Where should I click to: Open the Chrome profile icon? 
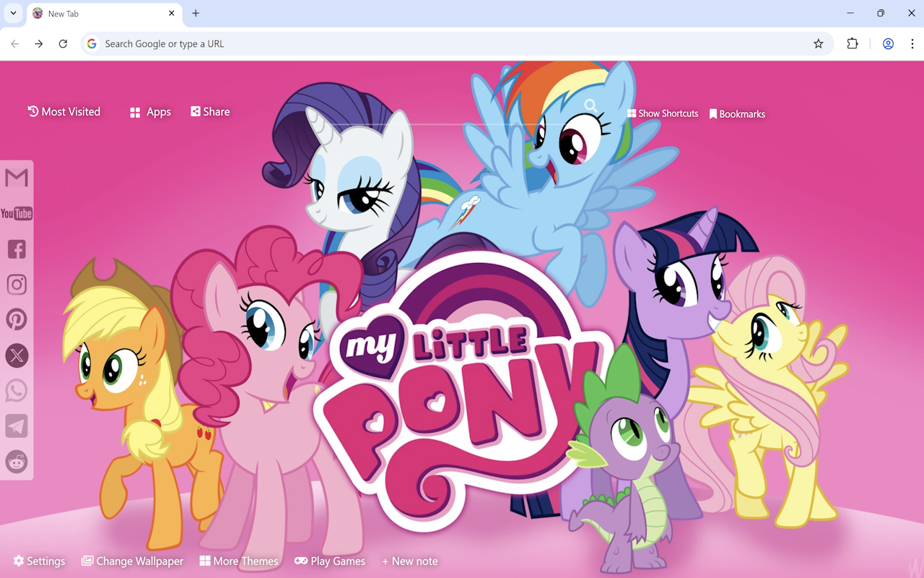tap(888, 43)
